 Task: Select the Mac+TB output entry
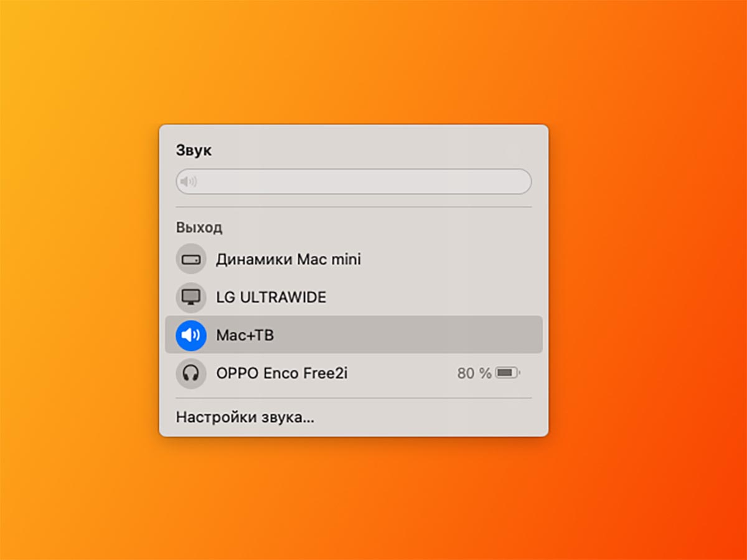tap(354, 335)
